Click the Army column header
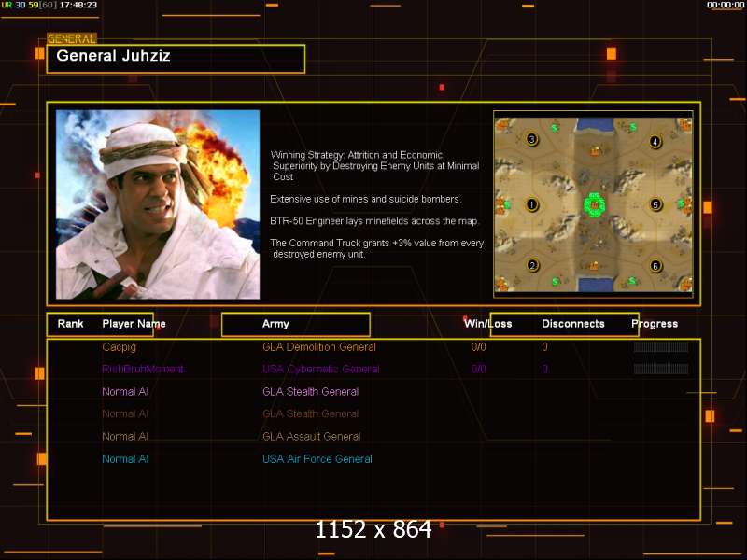This screenshot has width=747, height=560. [x=275, y=324]
